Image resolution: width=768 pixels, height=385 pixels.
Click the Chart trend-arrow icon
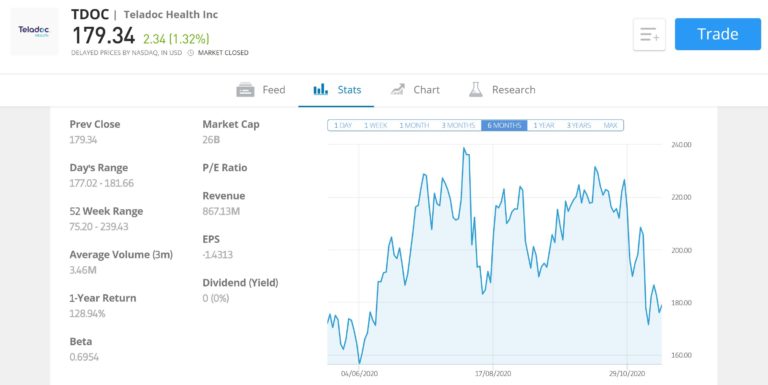click(x=398, y=90)
